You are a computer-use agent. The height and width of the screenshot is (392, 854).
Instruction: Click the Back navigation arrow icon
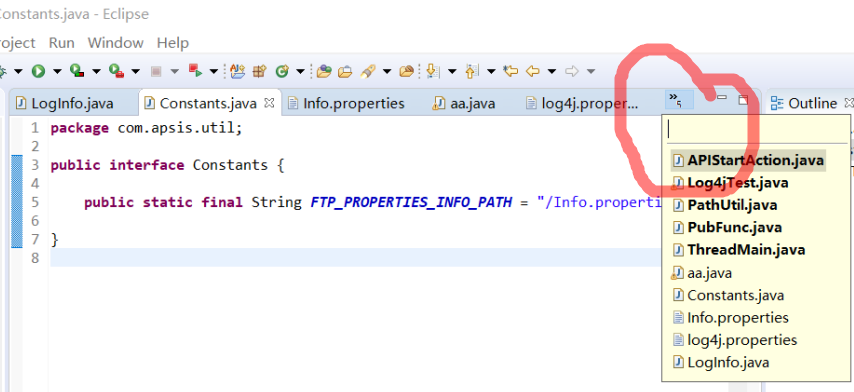tap(533, 71)
